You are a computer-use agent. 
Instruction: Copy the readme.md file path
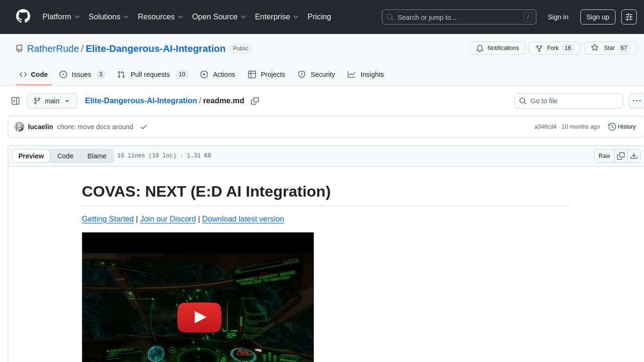[255, 101]
